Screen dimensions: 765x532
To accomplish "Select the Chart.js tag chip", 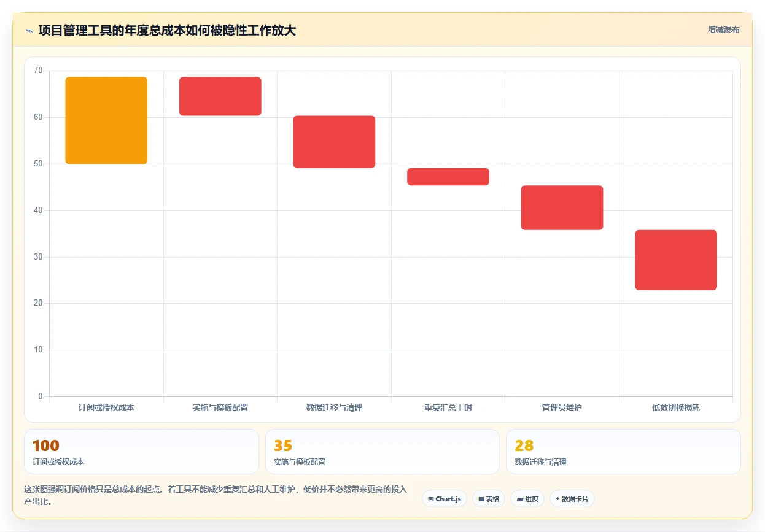I will (x=445, y=499).
